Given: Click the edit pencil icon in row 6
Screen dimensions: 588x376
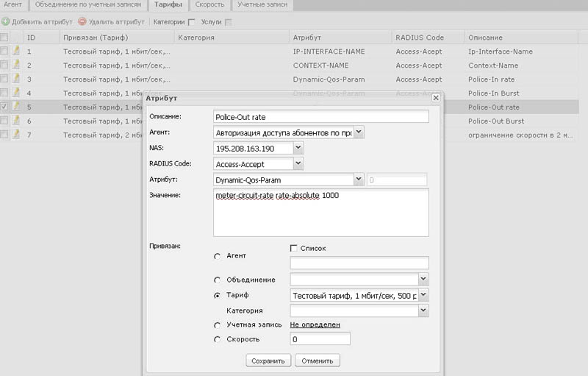Looking at the screenshot, I should pyautogui.click(x=15, y=121).
